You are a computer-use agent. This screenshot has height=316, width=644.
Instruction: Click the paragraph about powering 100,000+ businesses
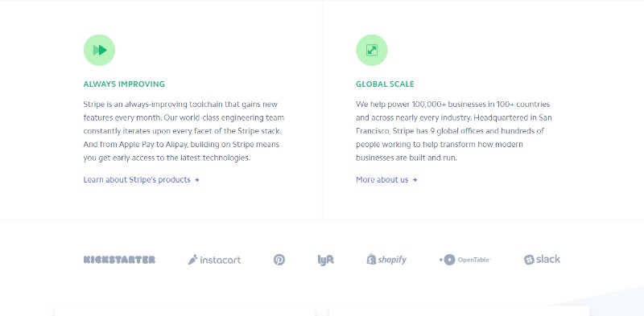(454, 131)
